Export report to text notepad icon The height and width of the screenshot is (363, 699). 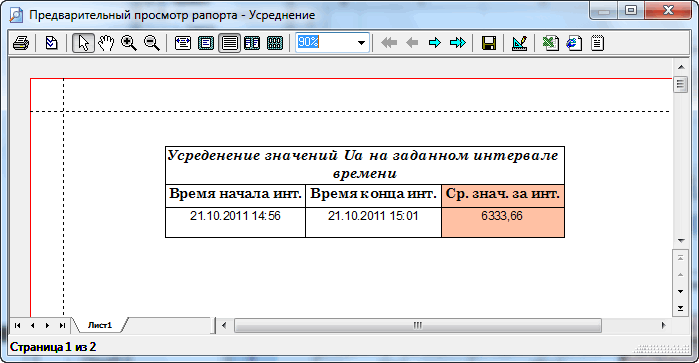597,43
